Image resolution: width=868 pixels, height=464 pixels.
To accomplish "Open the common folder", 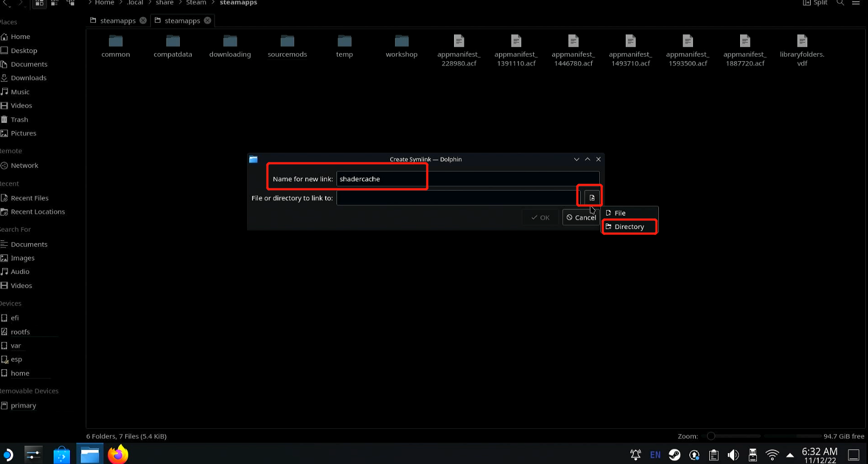I will [x=115, y=47].
